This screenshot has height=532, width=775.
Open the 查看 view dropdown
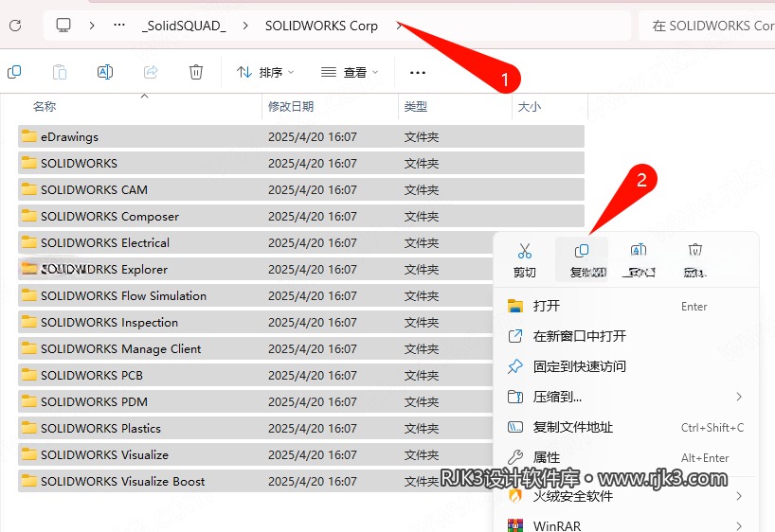coord(350,73)
